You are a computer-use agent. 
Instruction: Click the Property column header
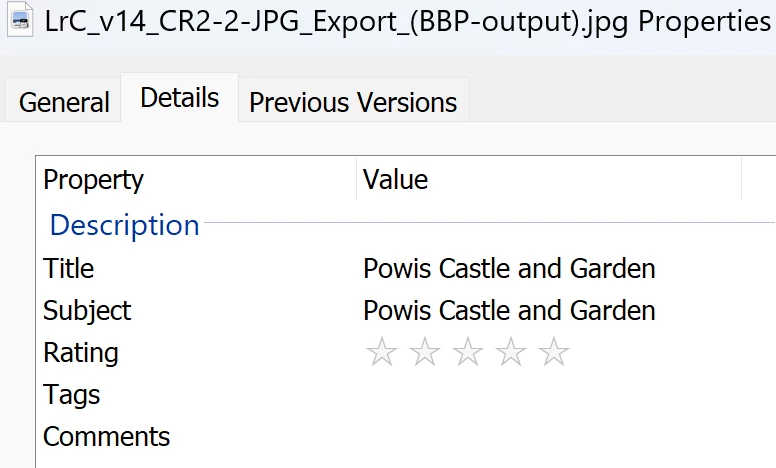click(x=94, y=180)
